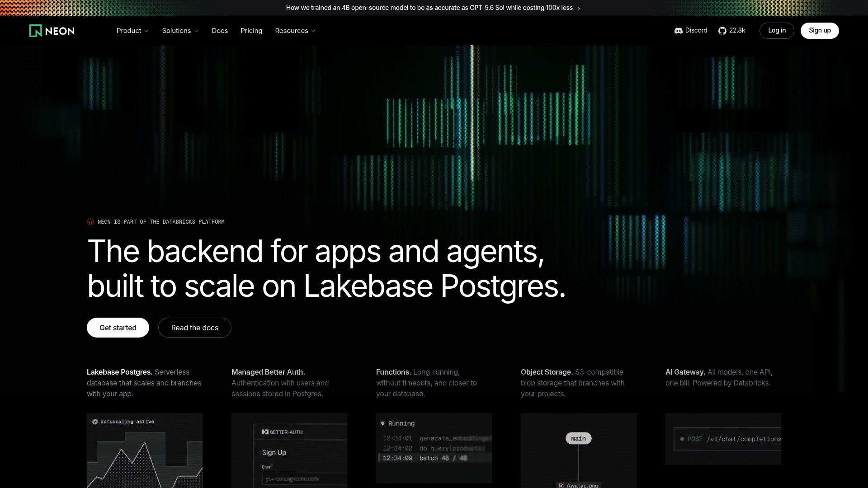This screenshot has width=868, height=488.
Task: Open the GitHub icon showing 22.8k stars
Action: point(722,31)
